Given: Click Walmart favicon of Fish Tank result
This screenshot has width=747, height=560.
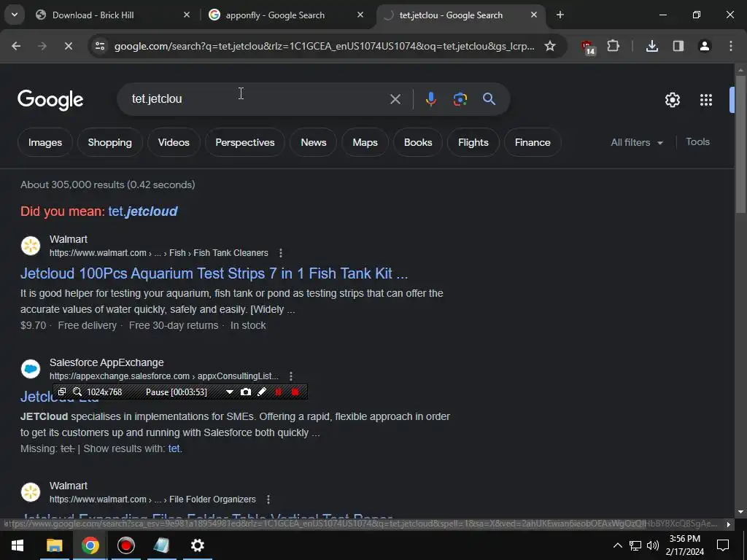Looking at the screenshot, I should (x=31, y=246).
